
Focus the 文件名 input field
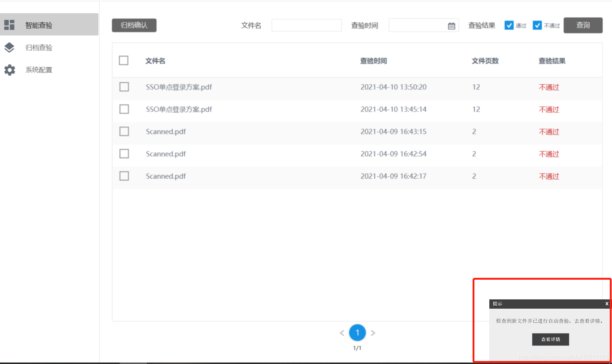tap(307, 25)
